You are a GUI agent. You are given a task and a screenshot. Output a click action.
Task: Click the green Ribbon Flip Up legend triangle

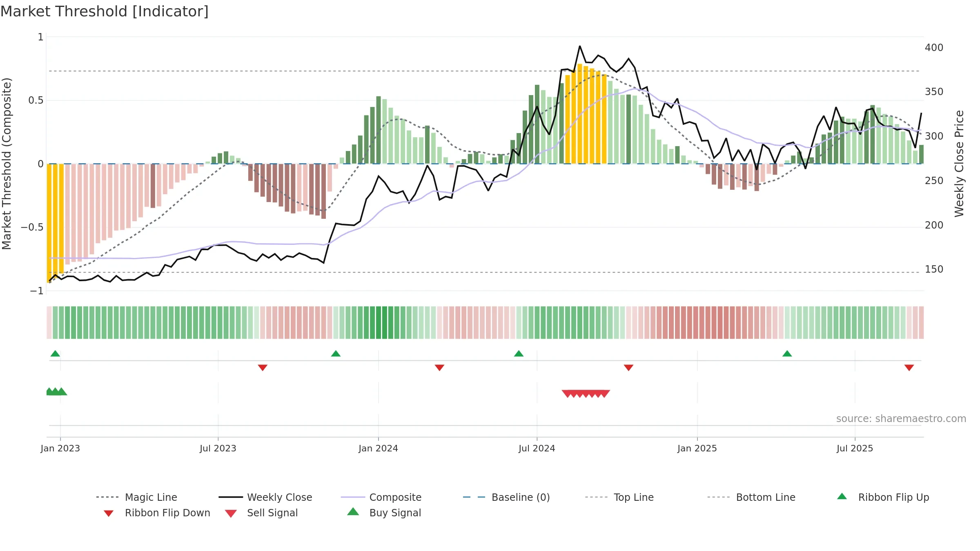coord(842,496)
